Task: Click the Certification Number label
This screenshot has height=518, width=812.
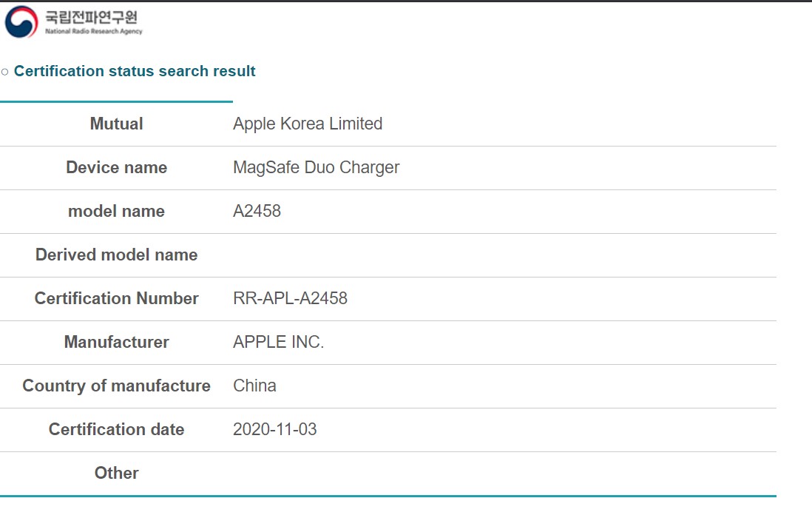Action: click(116, 299)
